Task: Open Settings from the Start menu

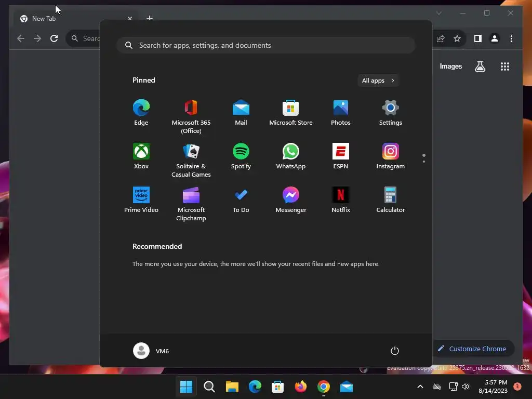Action: [391, 113]
